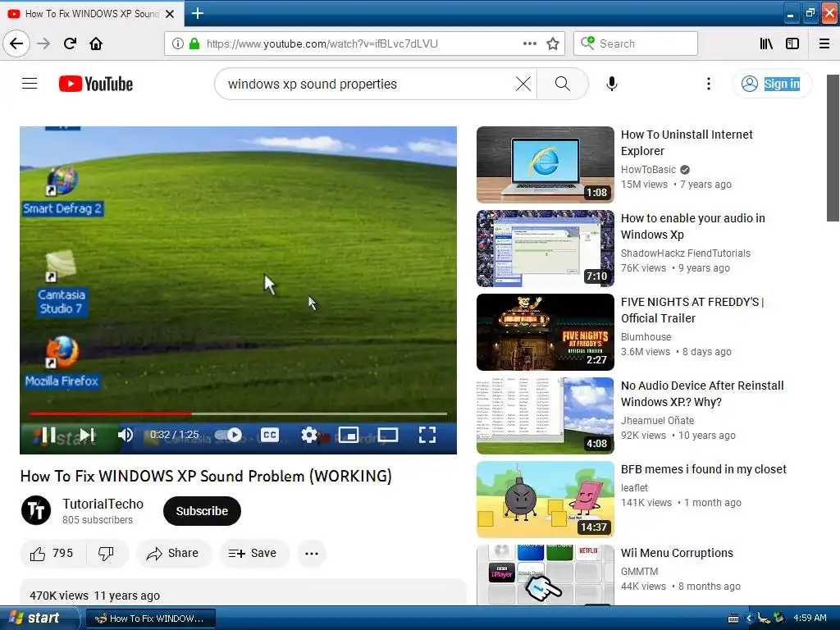
Task: Open How To Uninstall Internet Explorer thumbnail
Action: 546,164
